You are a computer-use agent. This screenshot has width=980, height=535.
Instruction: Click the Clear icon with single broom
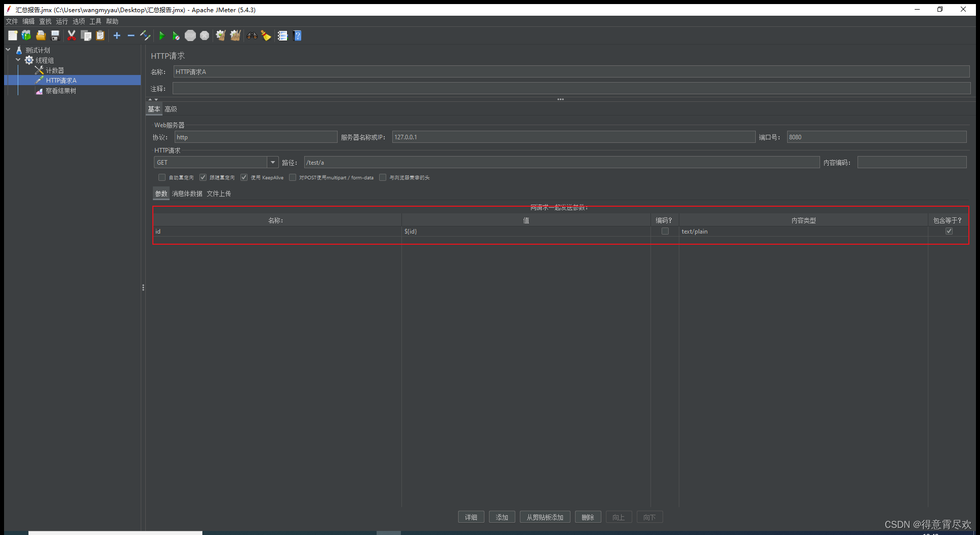[221, 35]
